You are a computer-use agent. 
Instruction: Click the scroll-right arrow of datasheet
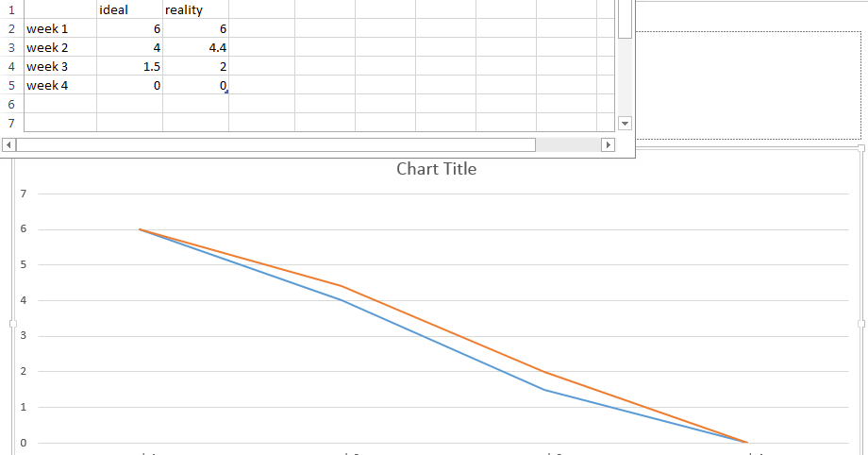click(x=608, y=145)
